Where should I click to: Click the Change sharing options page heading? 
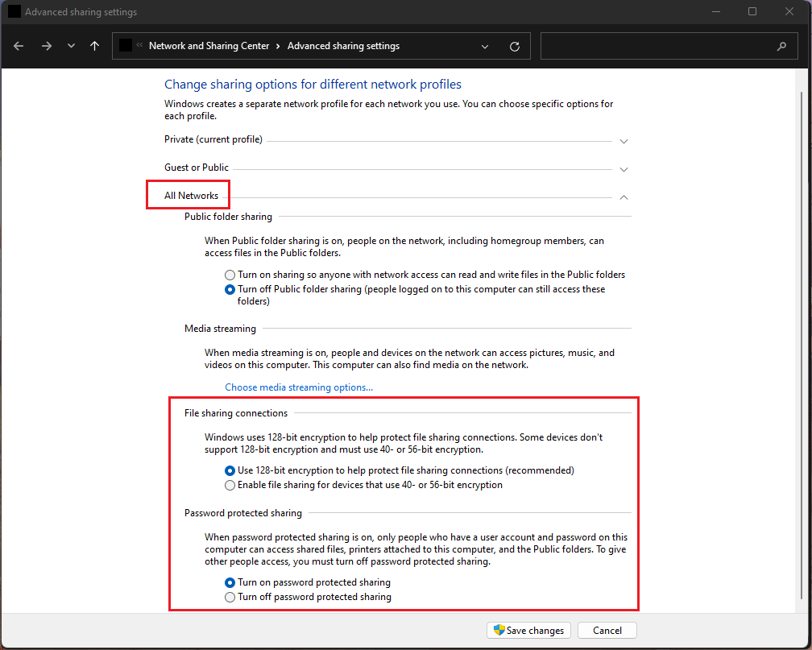(313, 85)
